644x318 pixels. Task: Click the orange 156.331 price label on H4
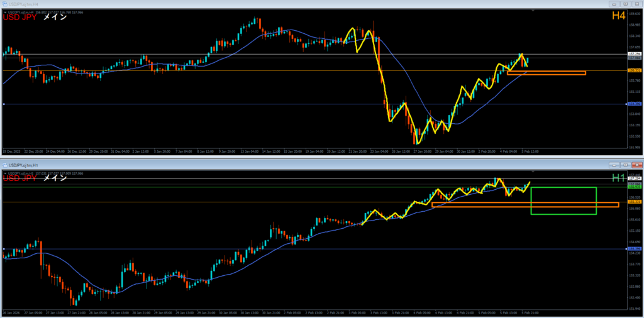(x=635, y=71)
